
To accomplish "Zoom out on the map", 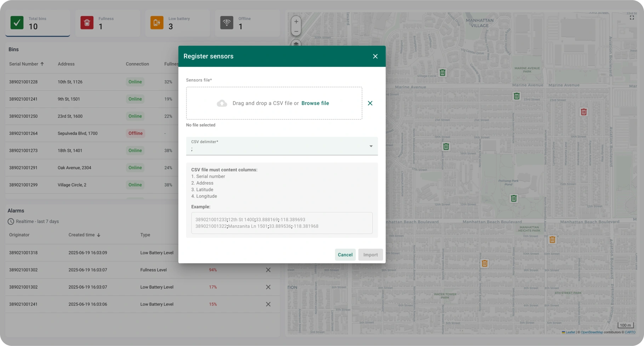I will [x=296, y=31].
